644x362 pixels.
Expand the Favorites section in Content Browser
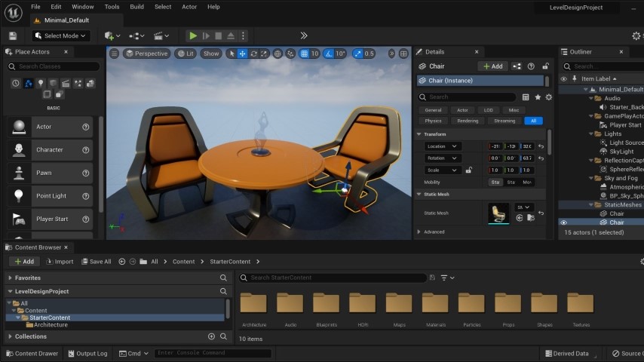(11, 278)
